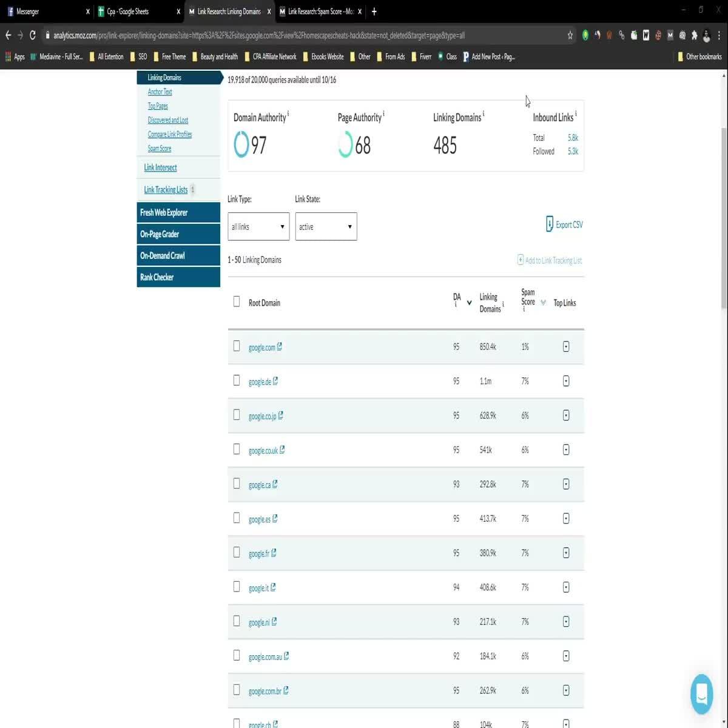Click the chat support bubble icon

click(x=701, y=693)
